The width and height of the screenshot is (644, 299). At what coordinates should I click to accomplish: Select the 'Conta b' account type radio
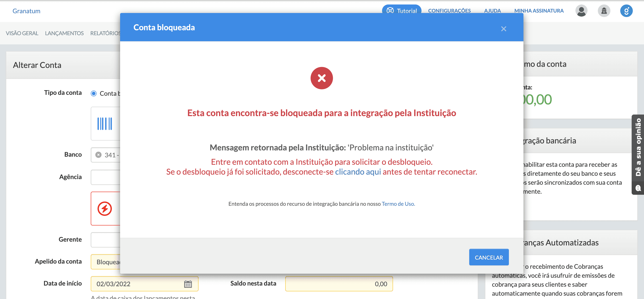click(94, 93)
